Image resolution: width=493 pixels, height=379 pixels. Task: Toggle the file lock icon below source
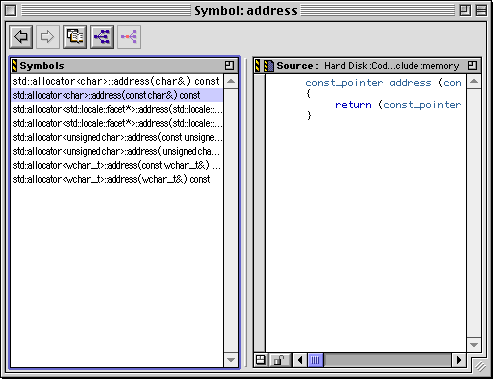click(279, 360)
